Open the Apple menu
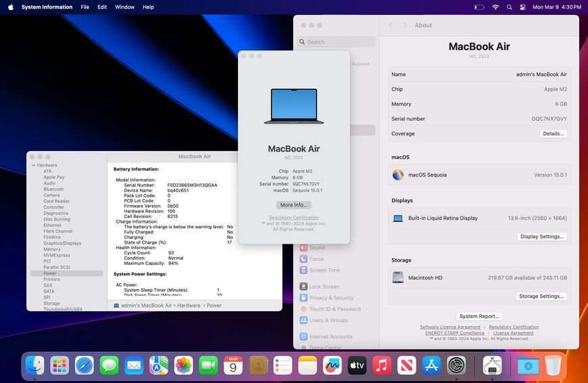The height and width of the screenshot is (383, 588). click(11, 7)
